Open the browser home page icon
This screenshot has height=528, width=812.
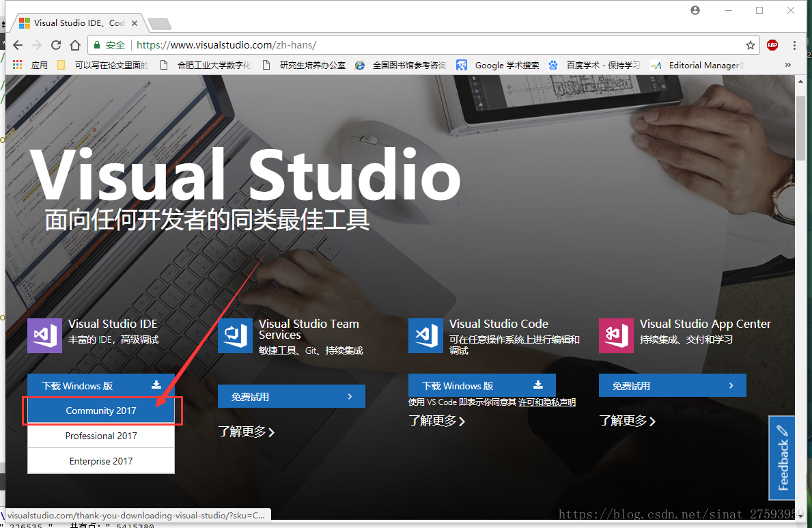pyautogui.click(x=75, y=45)
